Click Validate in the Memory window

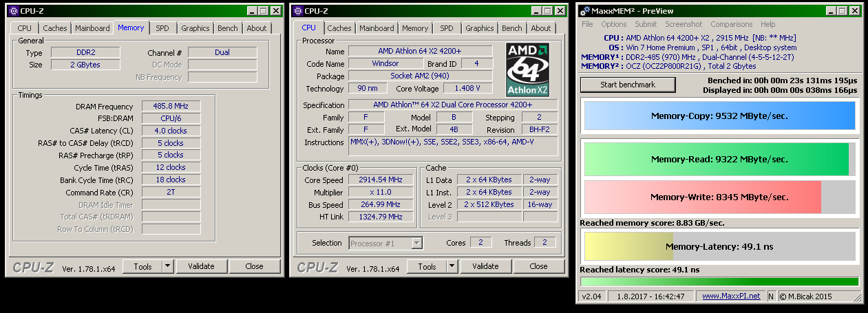(x=201, y=266)
